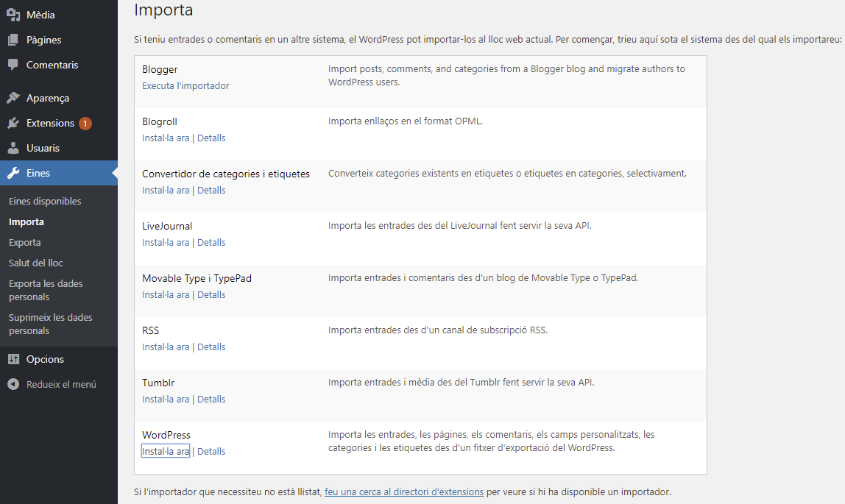Screen dimensions: 845x504
Task: Open the Exporta submenu item
Action: tap(25, 242)
